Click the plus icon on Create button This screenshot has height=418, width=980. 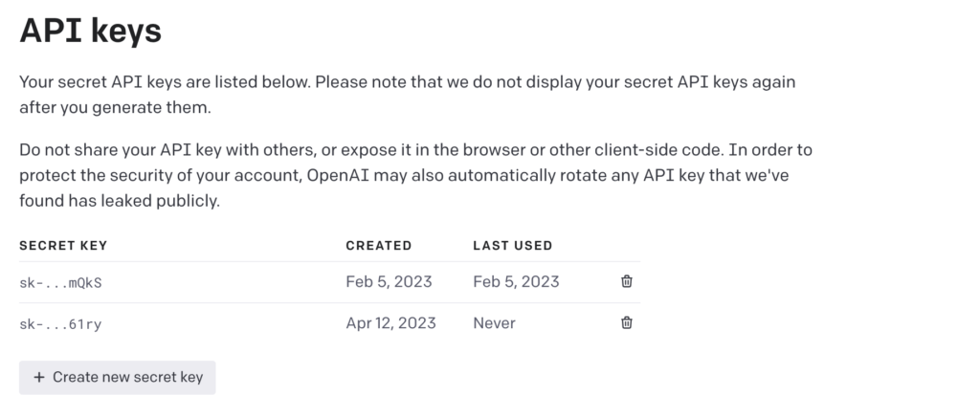pyautogui.click(x=38, y=378)
